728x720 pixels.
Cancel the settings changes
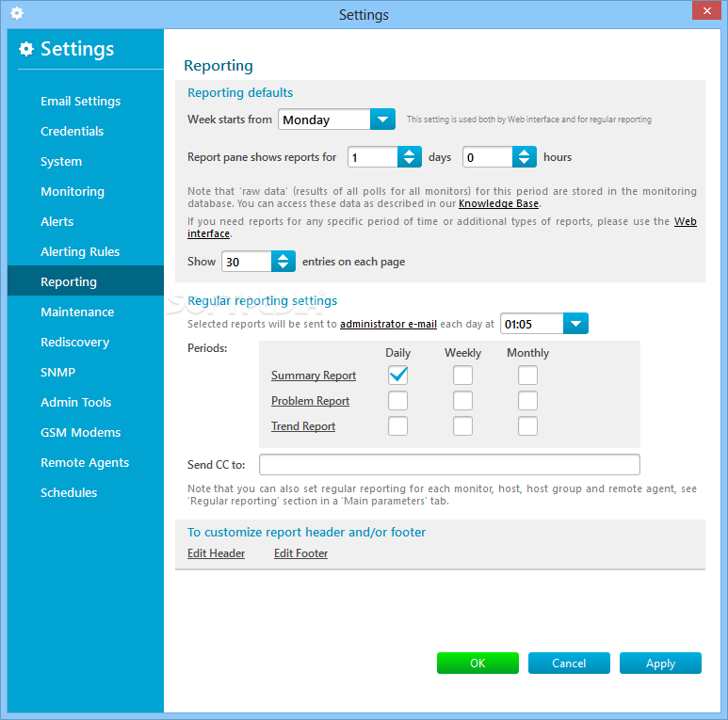[x=569, y=663]
